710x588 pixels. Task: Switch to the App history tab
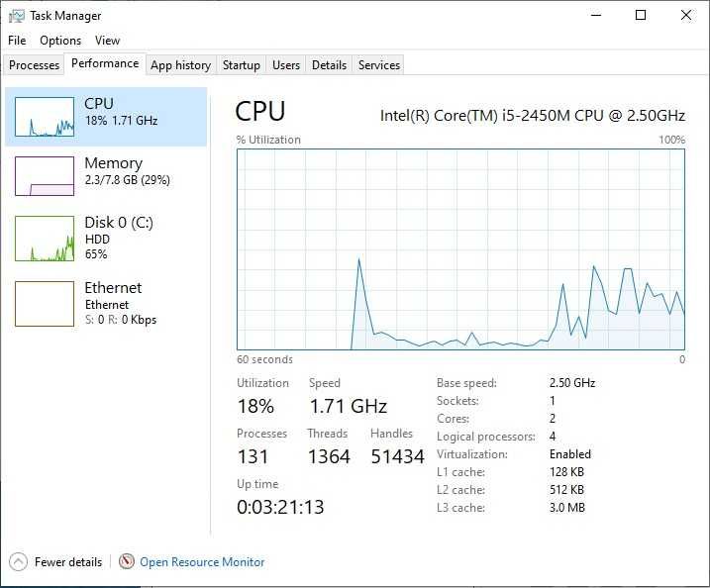[180, 65]
